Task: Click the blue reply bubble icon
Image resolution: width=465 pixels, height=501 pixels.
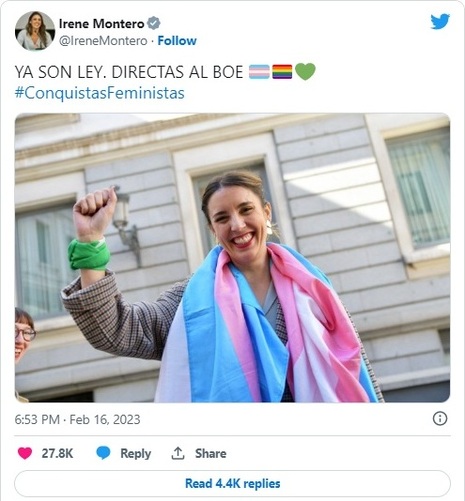Action: pos(103,453)
